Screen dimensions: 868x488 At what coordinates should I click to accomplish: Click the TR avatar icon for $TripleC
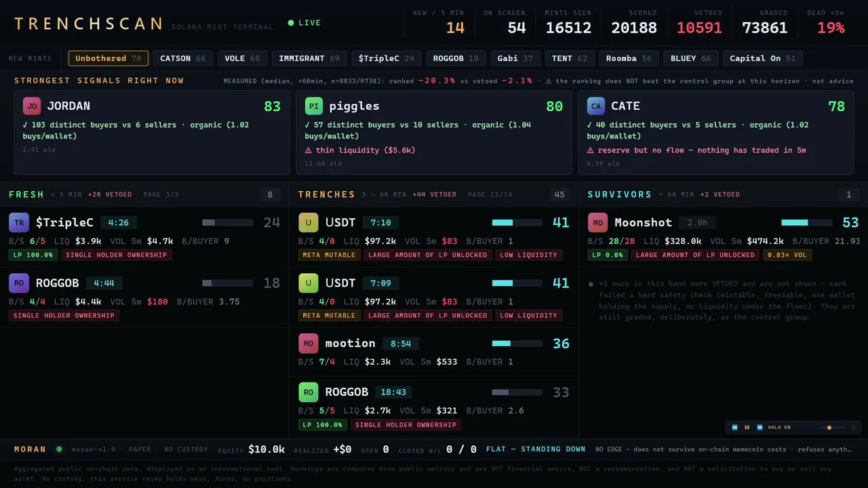point(19,222)
